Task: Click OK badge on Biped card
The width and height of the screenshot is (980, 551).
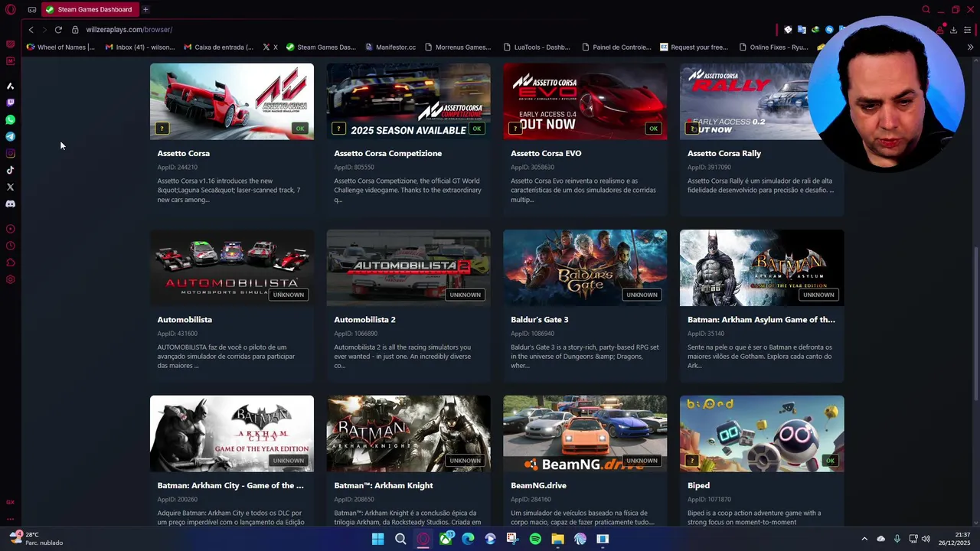Action: click(831, 461)
